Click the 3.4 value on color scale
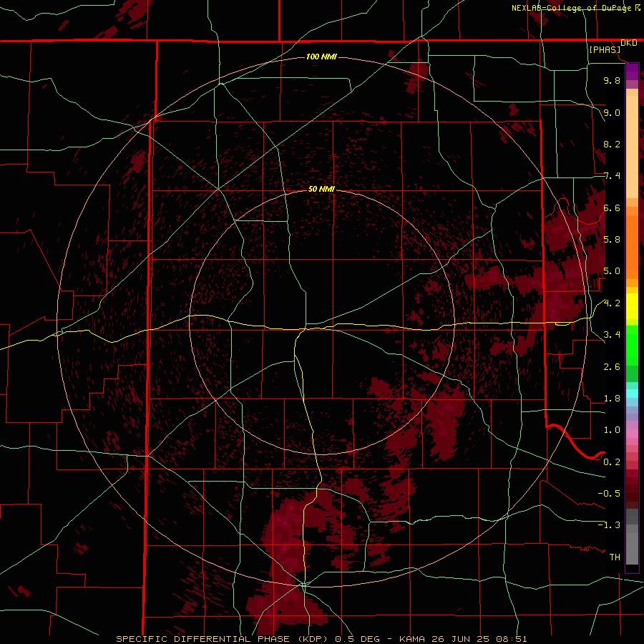Image resolution: width=644 pixels, height=644 pixels. (612, 335)
